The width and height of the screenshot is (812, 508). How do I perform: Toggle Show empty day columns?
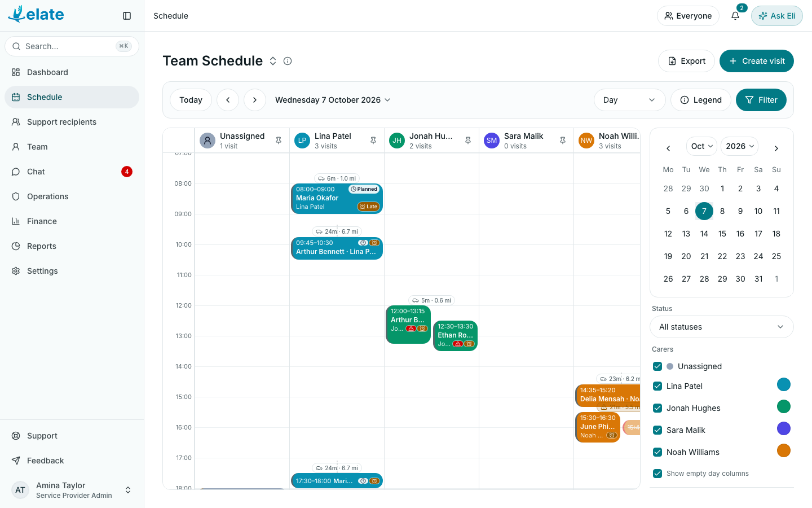pyautogui.click(x=657, y=474)
